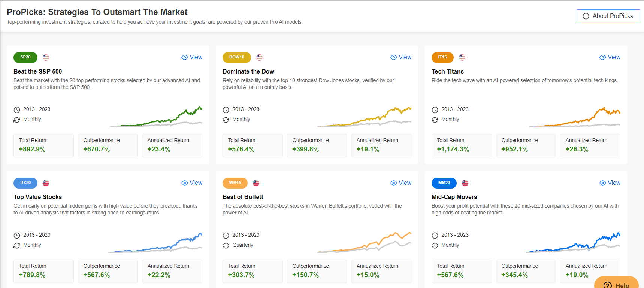Screen dimensions: 644x288
Task: View the Beat the S&P 500 strategy
Action: click(192, 57)
